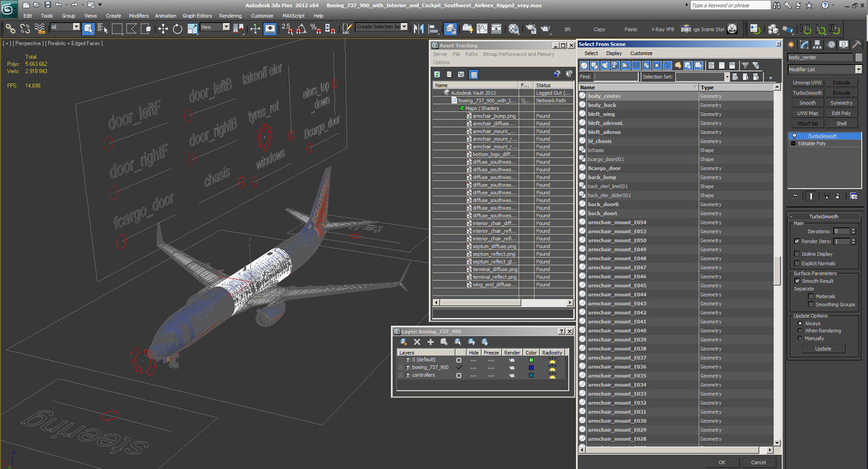Open the Create Selection Set dropdown

point(381,27)
